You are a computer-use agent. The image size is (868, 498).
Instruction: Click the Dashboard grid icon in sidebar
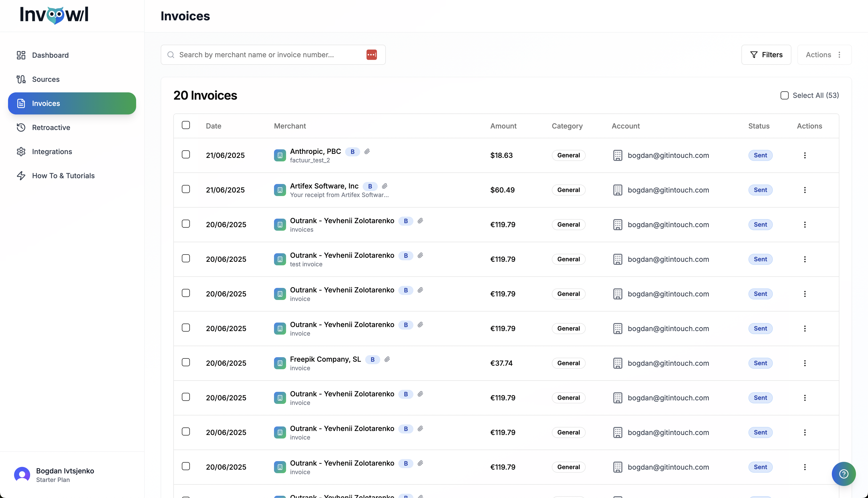pos(21,55)
